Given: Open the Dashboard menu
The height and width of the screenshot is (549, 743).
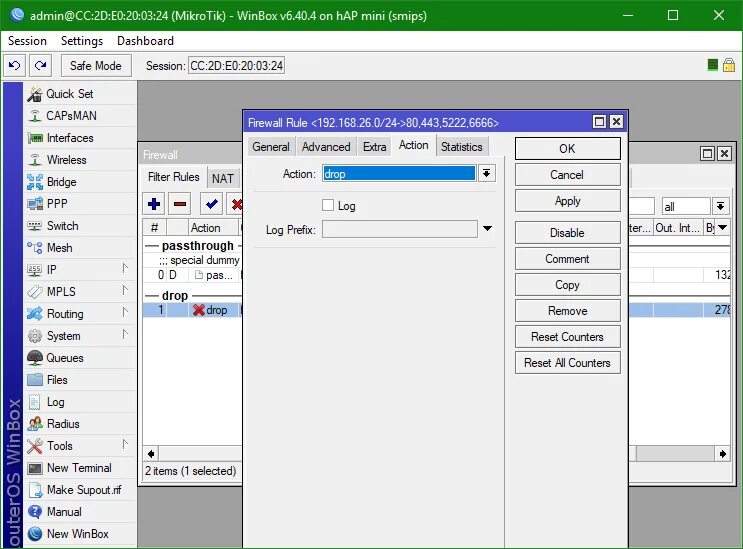Looking at the screenshot, I should [145, 41].
